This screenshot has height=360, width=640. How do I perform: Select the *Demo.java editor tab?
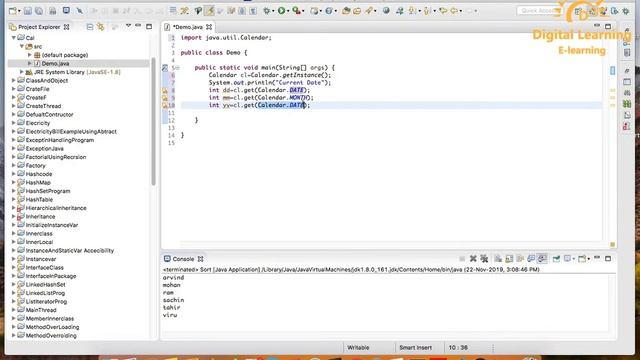pos(187,27)
